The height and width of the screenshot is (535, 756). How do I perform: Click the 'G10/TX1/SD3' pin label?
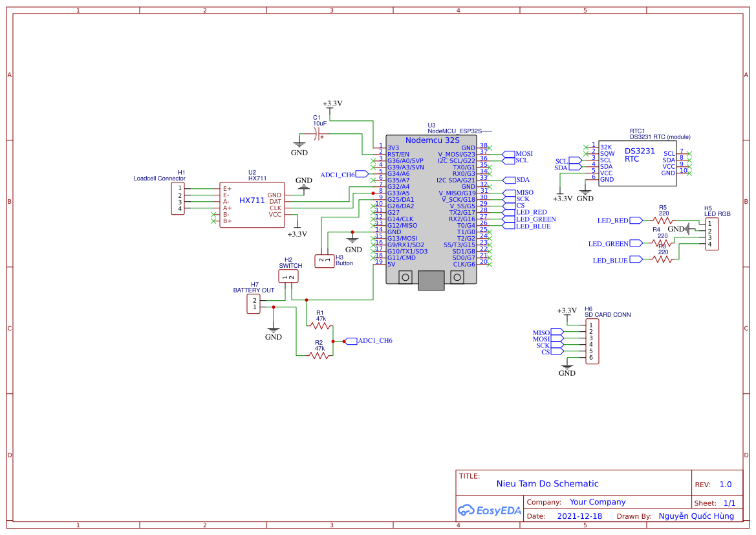[x=407, y=251]
